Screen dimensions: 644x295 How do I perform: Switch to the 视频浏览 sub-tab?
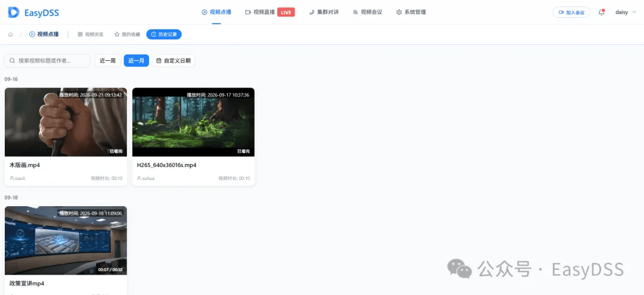[91, 35]
